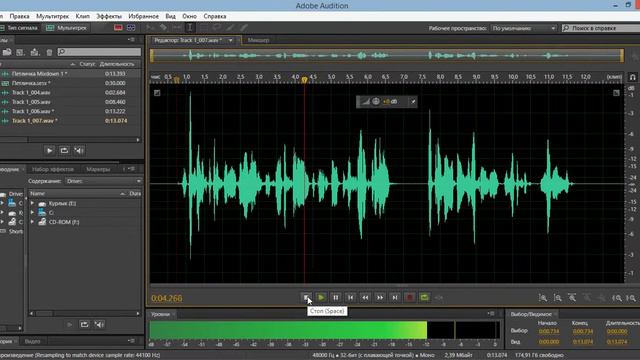Start playback with the green Play button
Viewport: 640px width, 360px height.
tap(321, 298)
